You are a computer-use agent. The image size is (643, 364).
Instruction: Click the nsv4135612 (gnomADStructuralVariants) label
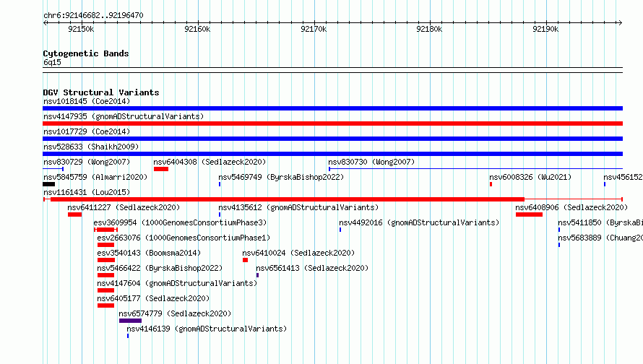point(298,207)
